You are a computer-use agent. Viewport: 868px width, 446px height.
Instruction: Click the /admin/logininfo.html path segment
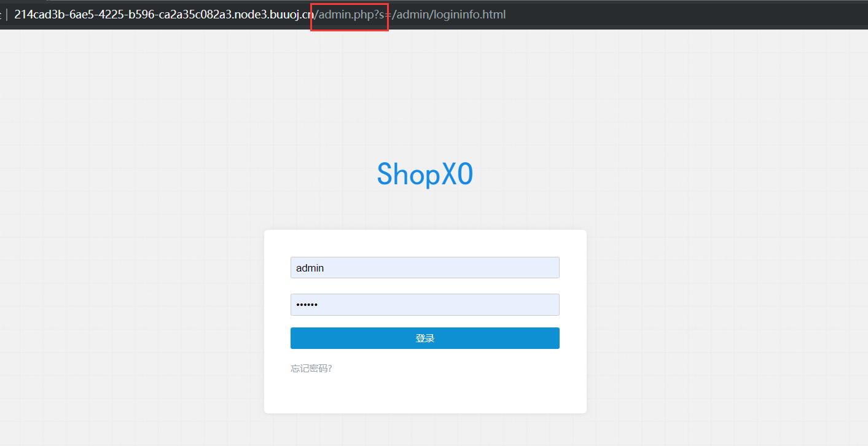tap(447, 15)
